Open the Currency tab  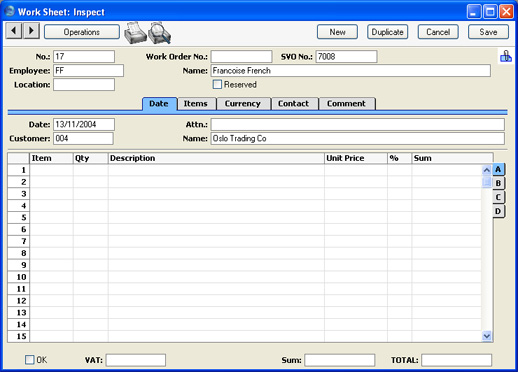[243, 104]
